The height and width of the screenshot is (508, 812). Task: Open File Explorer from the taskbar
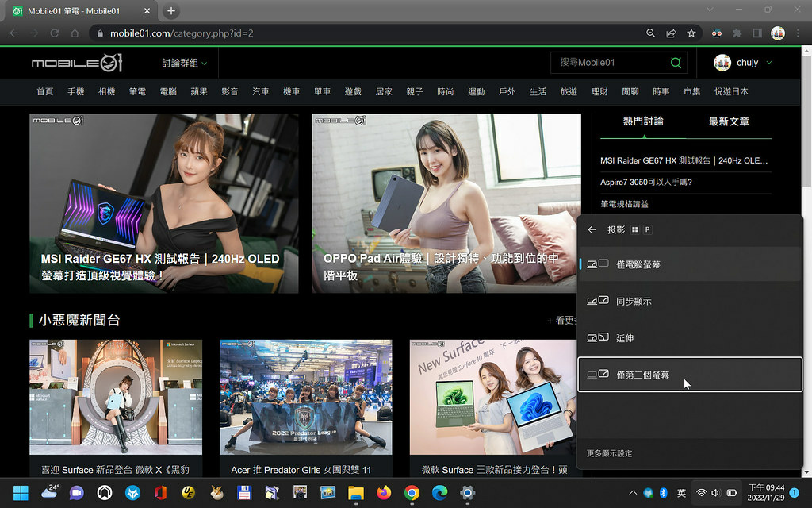356,492
